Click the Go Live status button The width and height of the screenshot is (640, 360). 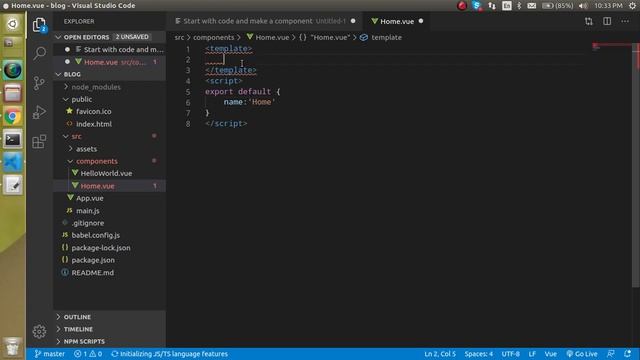pos(582,354)
